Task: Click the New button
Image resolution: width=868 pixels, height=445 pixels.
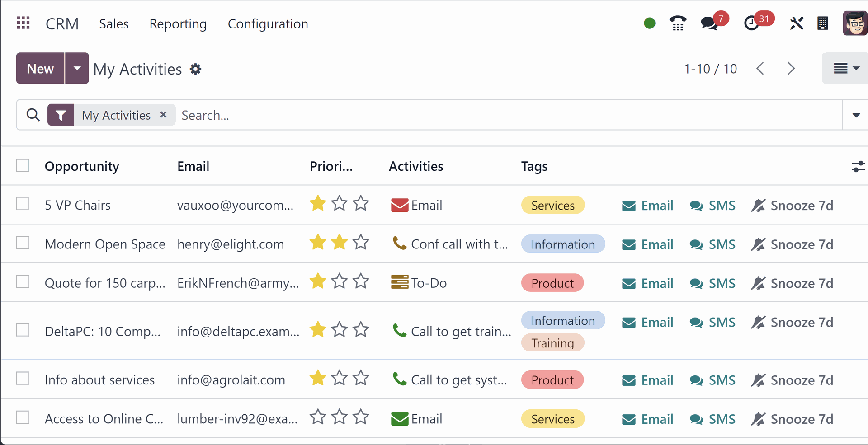Action: [x=40, y=68]
